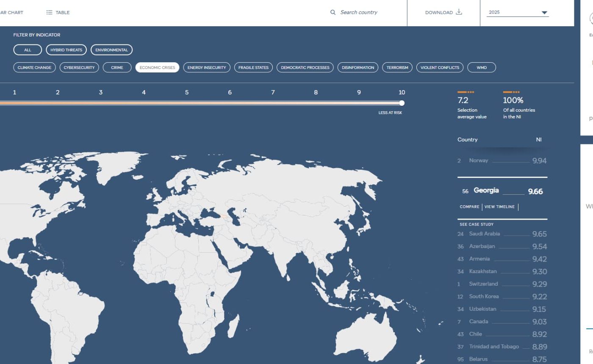Click the download arrow icon
Viewport: 593px width, 364px height.
(x=459, y=12)
